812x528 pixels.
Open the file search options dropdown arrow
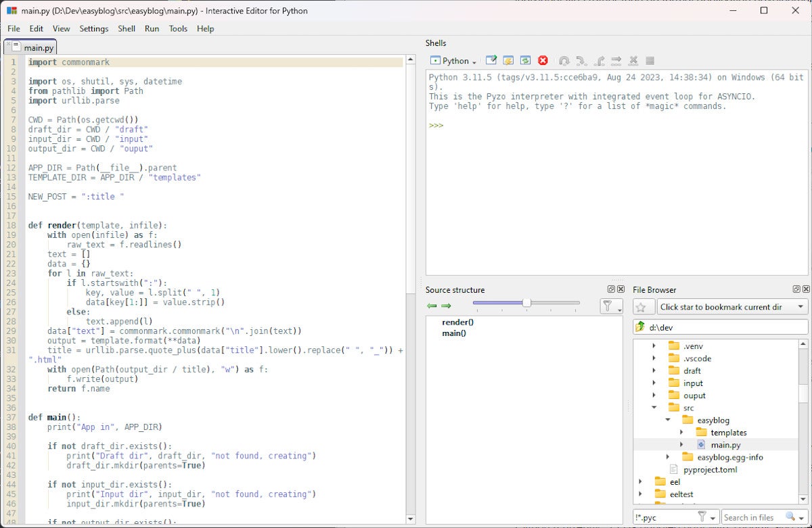[x=802, y=519]
